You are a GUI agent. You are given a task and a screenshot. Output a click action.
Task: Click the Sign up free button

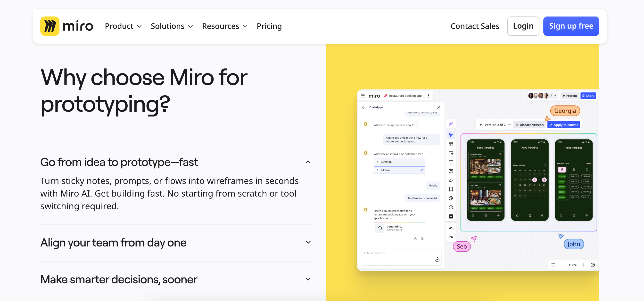click(x=571, y=26)
